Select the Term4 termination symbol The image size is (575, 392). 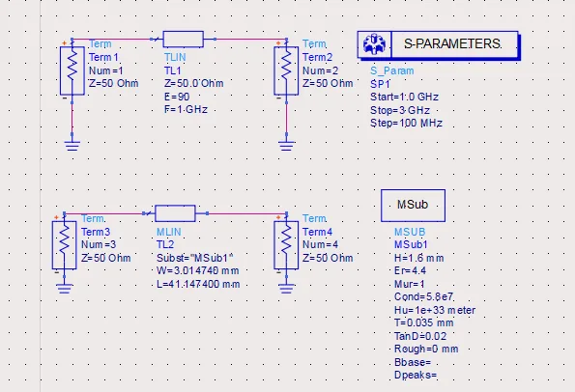[286, 245]
